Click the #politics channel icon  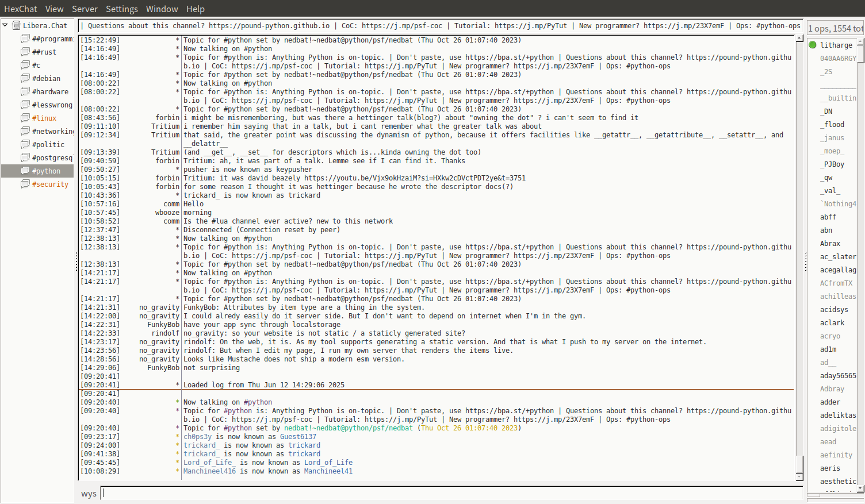tap(25, 144)
